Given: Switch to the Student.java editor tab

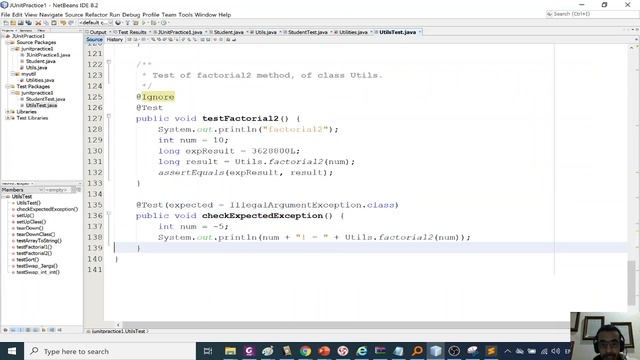Looking at the screenshot, I should (x=229, y=32).
